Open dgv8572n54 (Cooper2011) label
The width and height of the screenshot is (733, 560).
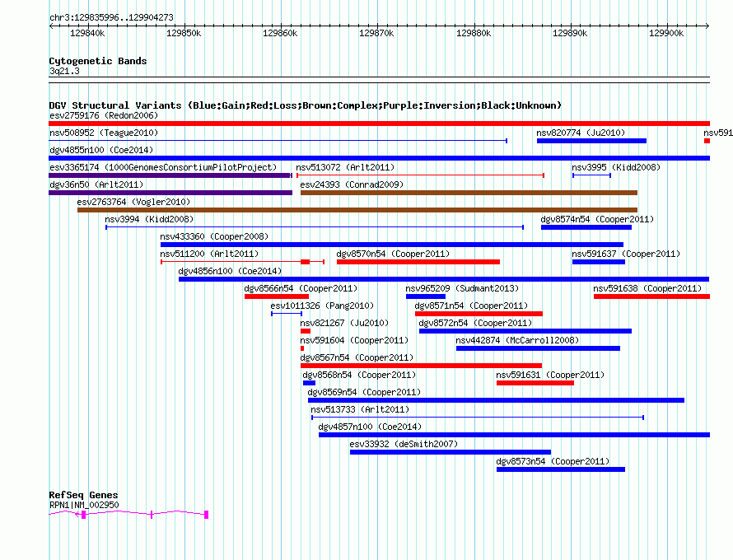475,323
